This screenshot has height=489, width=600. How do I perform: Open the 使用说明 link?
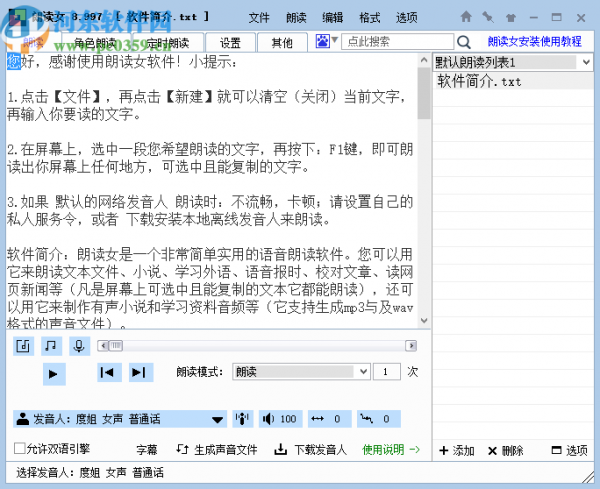391,449
